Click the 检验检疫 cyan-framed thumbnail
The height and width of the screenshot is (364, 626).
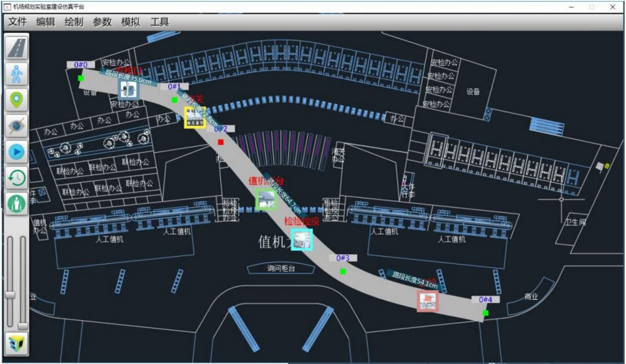pos(302,239)
